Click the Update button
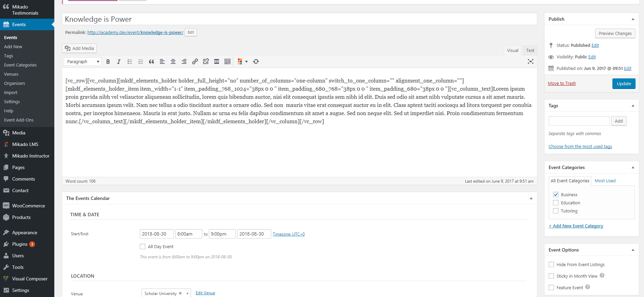Screen dimensions: 644x297 click(624, 83)
